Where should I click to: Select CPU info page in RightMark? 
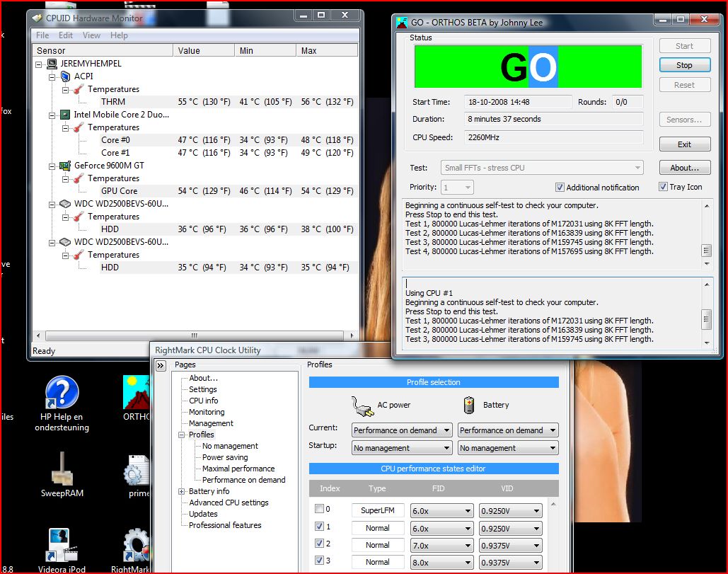point(203,401)
